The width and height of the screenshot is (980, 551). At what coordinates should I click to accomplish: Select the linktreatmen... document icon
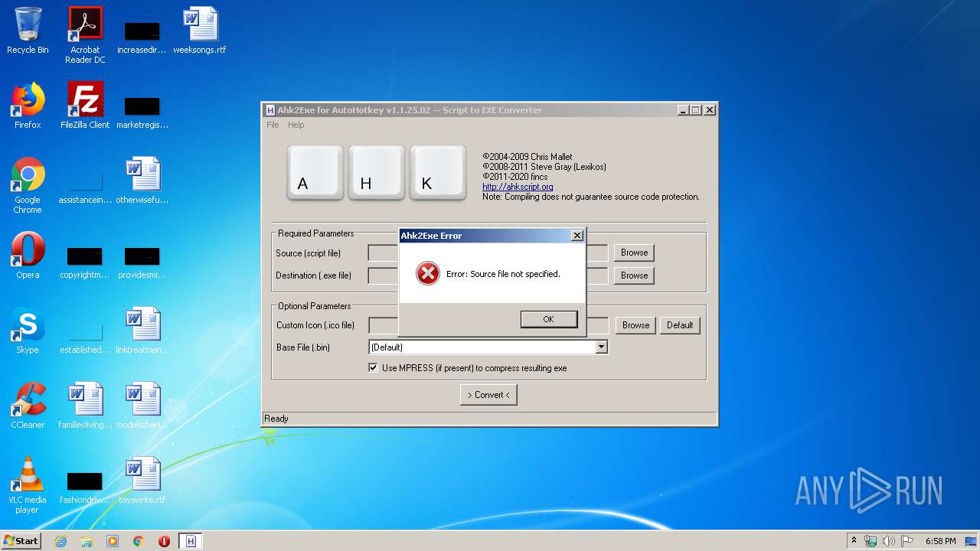pos(142,331)
